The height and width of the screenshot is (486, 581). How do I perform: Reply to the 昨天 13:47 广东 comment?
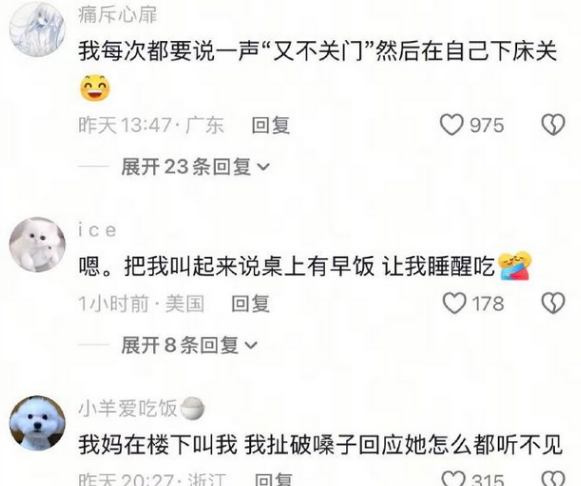pyautogui.click(x=270, y=125)
